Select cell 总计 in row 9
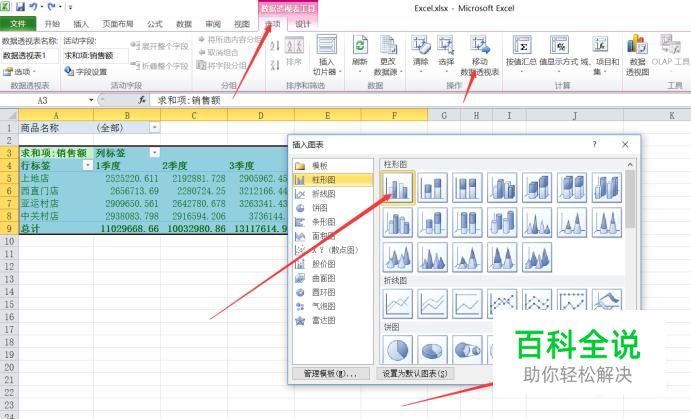The image size is (691, 419). 56,229
